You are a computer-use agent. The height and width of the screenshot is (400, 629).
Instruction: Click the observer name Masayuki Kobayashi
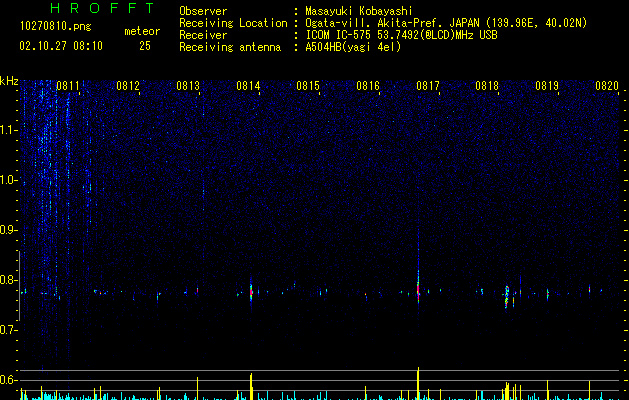pyautogui.click(x=359, y=11)
